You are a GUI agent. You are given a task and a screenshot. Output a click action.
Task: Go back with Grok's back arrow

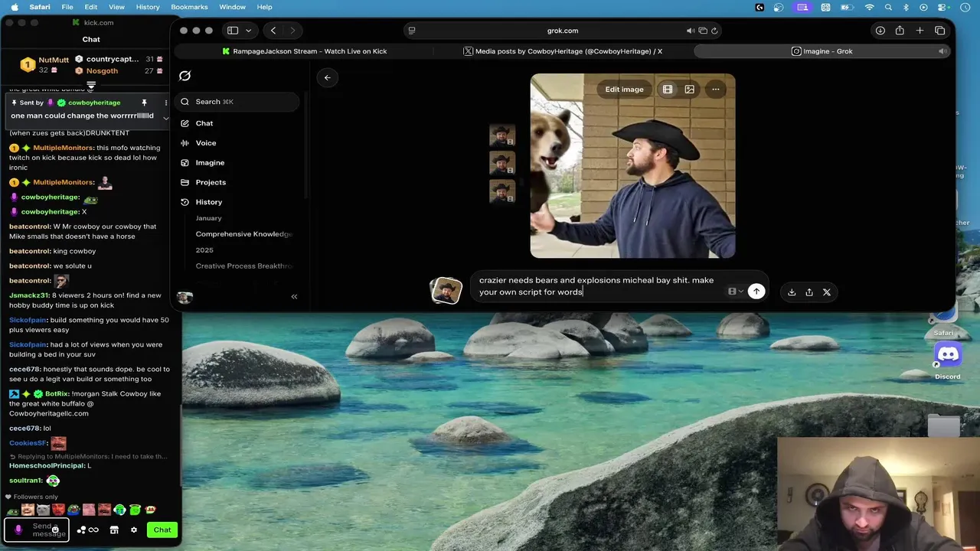(x=327, y=77)
